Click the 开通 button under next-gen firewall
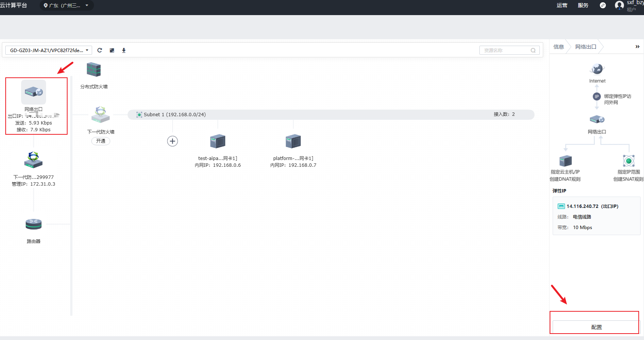 click(101, 141)
